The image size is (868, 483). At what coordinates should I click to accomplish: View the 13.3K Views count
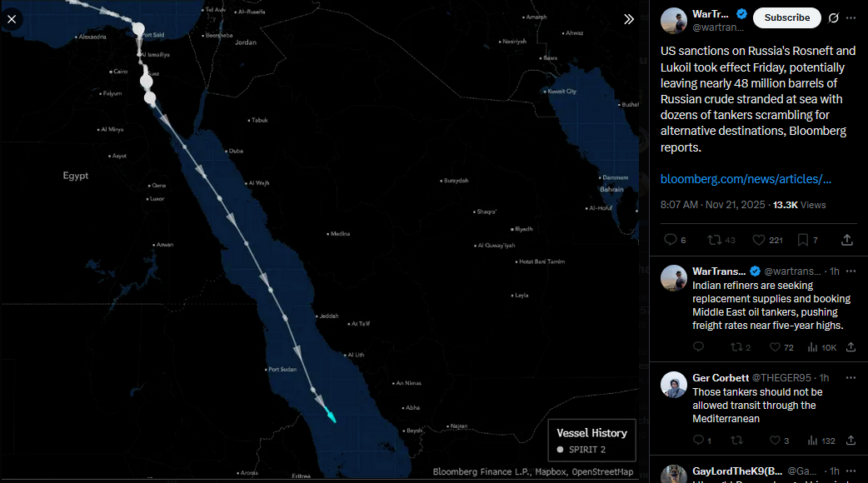[x=799, y=205]
